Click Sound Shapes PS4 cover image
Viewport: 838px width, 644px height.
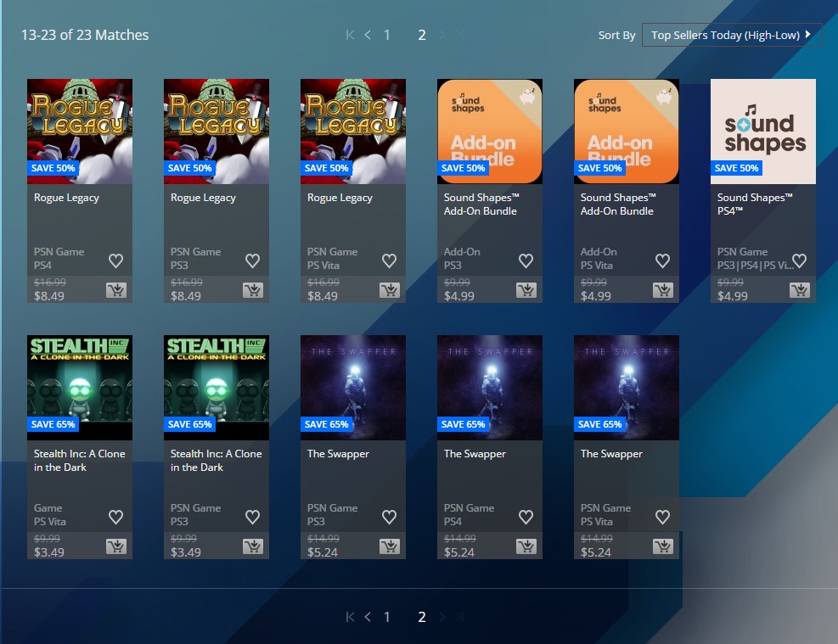763,132
